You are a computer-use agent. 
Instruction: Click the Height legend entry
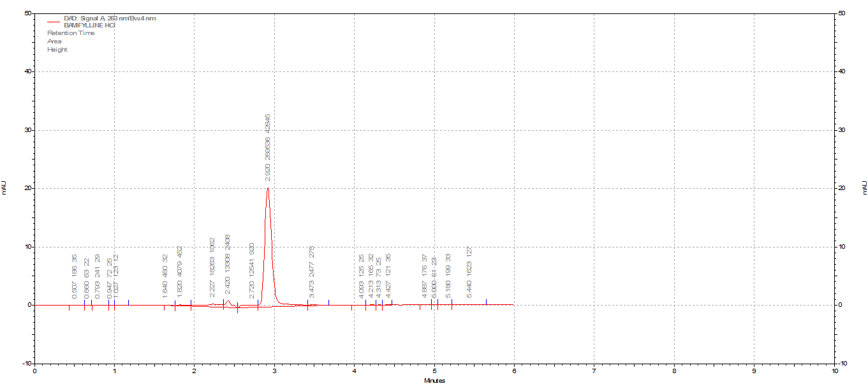coord(57,50)
